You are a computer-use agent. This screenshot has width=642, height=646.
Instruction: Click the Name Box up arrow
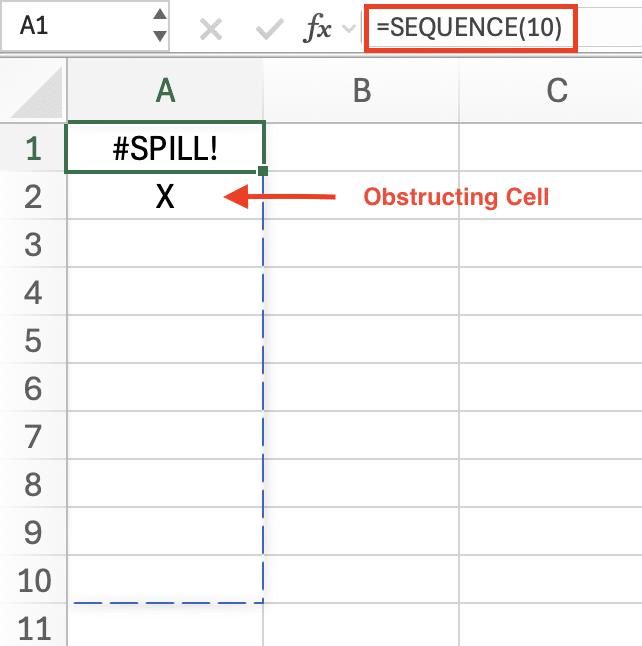coord(160,14)
